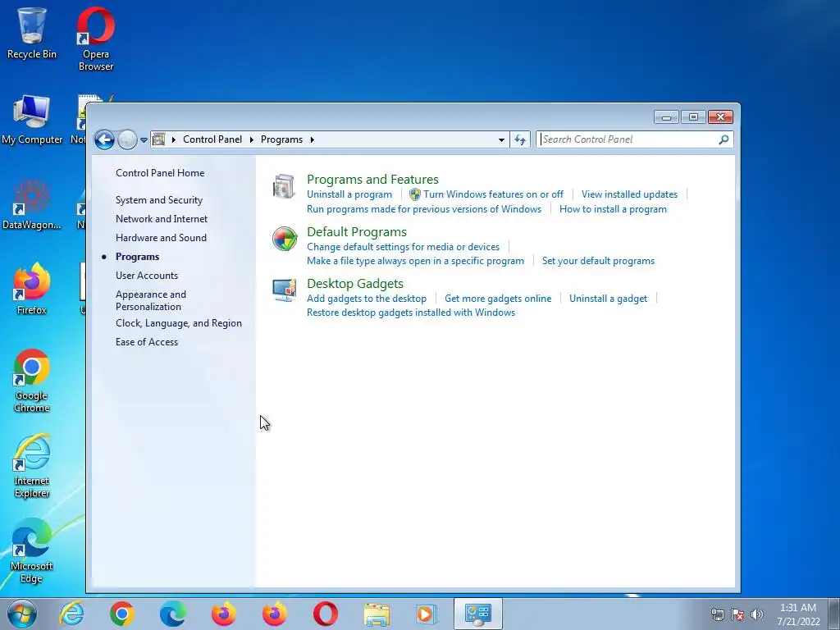Image resolution: width=840 pixels, height=630 pixels.
Task: Launch Internet Explorer from the taskbar
Action: click(71, 614)
